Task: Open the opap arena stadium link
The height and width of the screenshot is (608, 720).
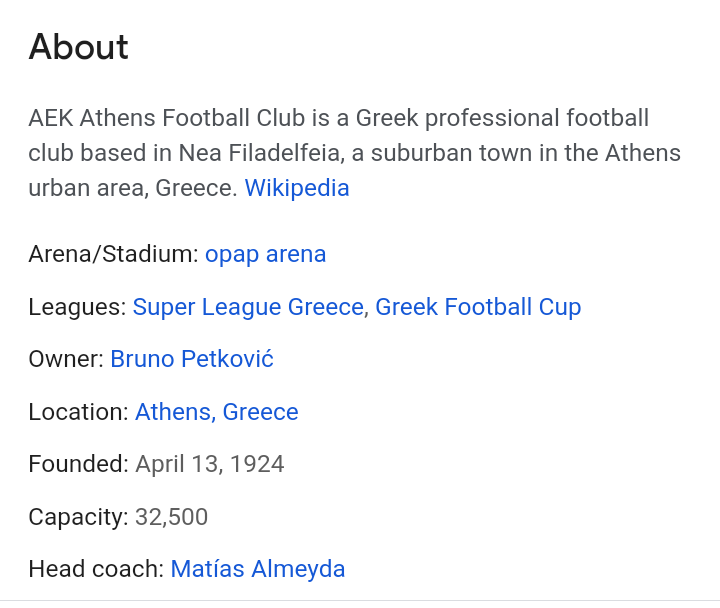Action: (x=265, y=254)
